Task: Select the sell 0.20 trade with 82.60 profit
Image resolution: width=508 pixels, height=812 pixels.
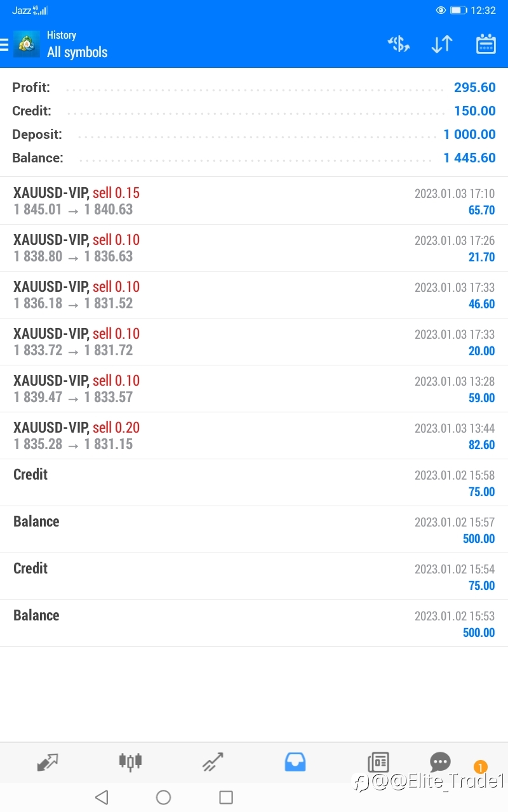Action: click(x=254, y=436)
